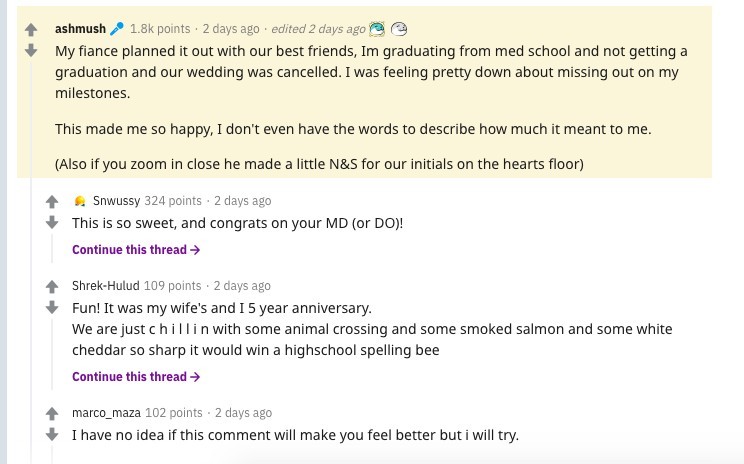Continue this thread under Snwussy's comment
The image size is (744, 464).
pos(136,250)
